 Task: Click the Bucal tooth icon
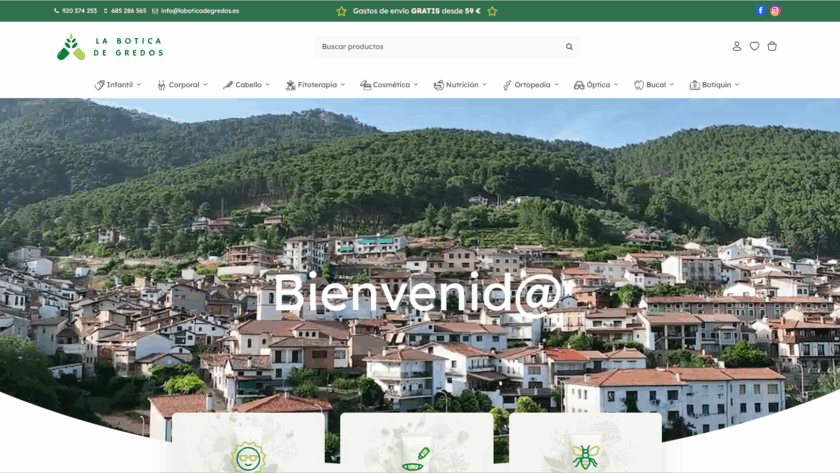(639, 85)
